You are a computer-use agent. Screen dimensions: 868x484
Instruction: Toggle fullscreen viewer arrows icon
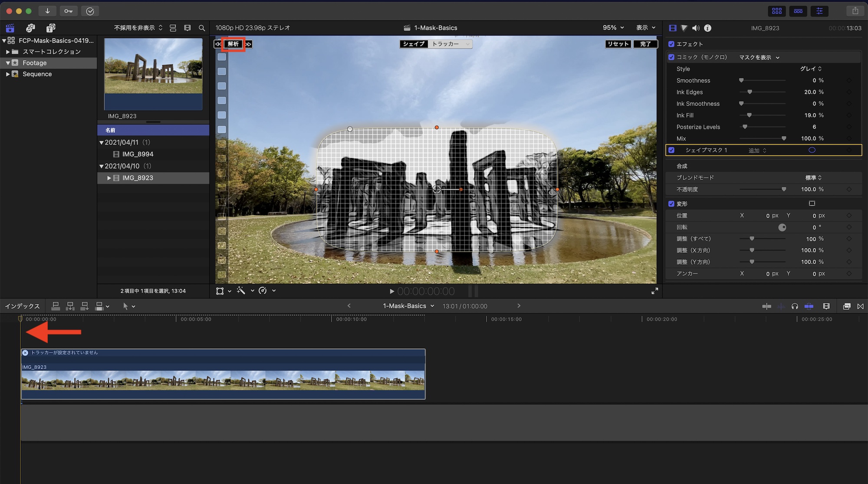point(654,291)
